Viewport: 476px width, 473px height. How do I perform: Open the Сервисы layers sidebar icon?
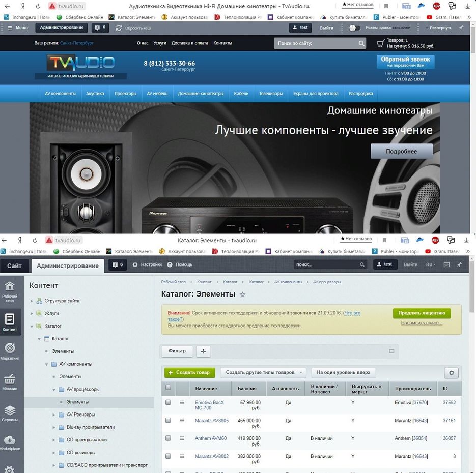pos(9,413)
